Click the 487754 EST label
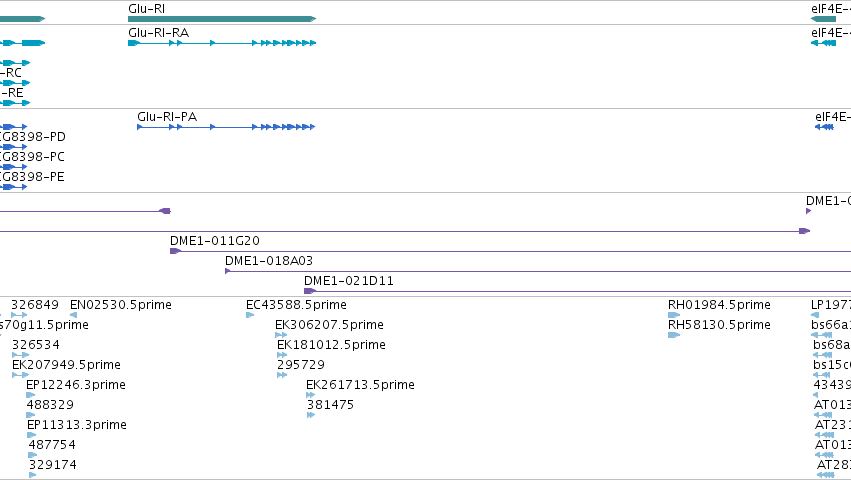Viewport: 851px width, 480px height. 52,445
